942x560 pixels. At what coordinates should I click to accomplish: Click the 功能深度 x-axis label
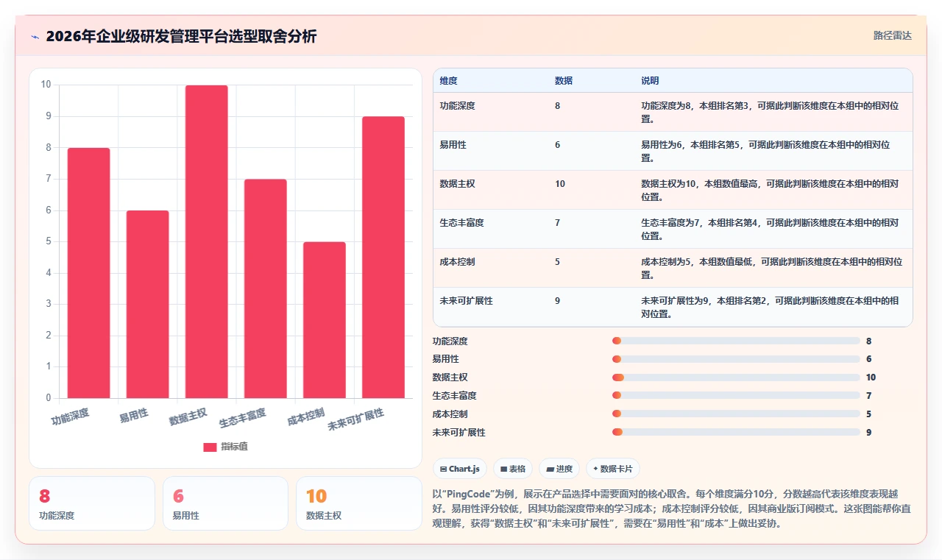pos(71,417)
